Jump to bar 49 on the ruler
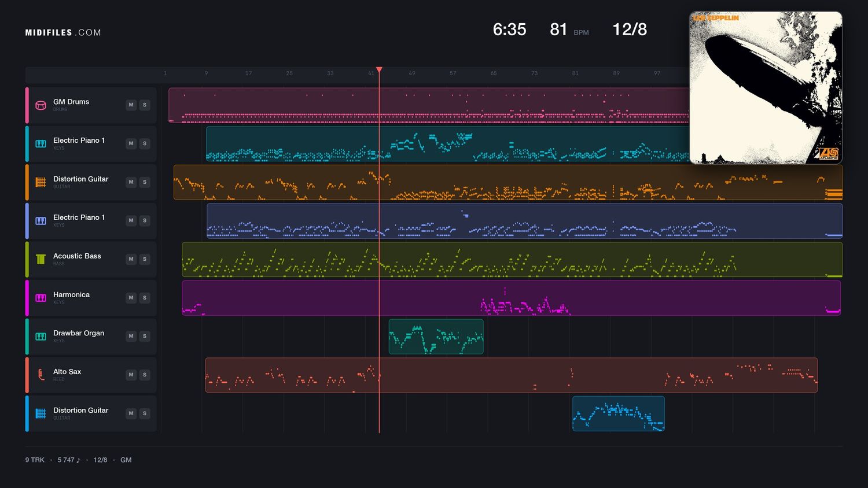 point(412,73)
